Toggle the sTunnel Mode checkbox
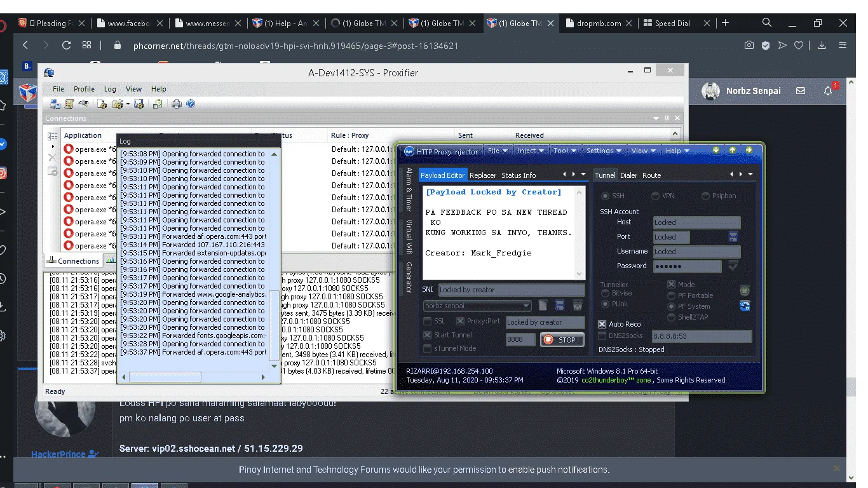868x488 pixels. 428,348
